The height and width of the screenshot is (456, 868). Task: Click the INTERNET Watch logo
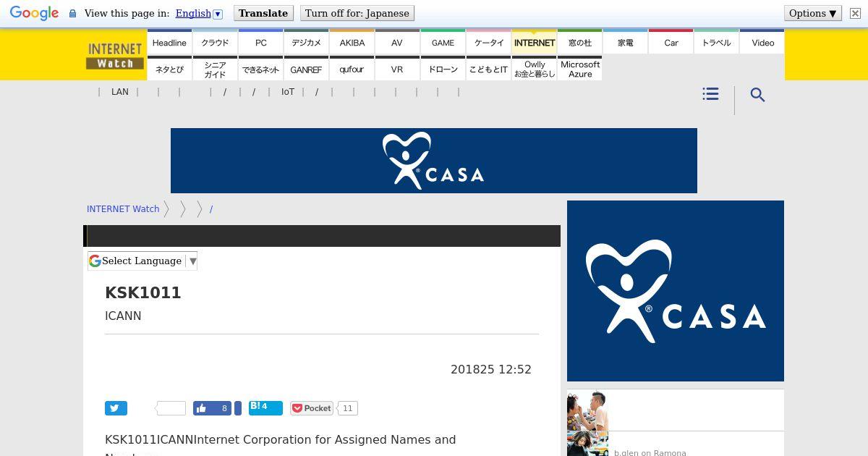114,55
